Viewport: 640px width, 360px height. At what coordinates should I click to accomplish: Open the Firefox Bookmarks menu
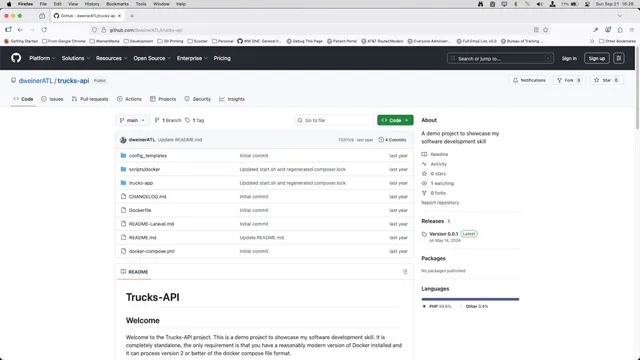pos(117,4)
